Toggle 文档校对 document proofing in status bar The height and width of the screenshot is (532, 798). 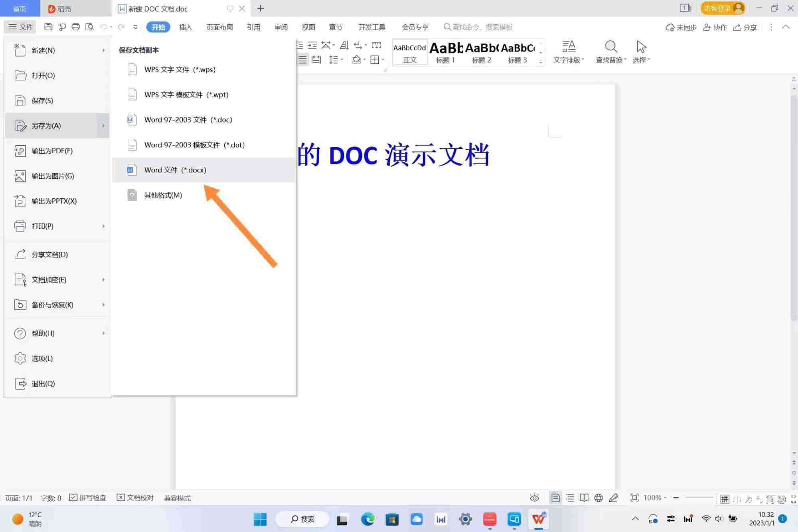tap(135, 498)
